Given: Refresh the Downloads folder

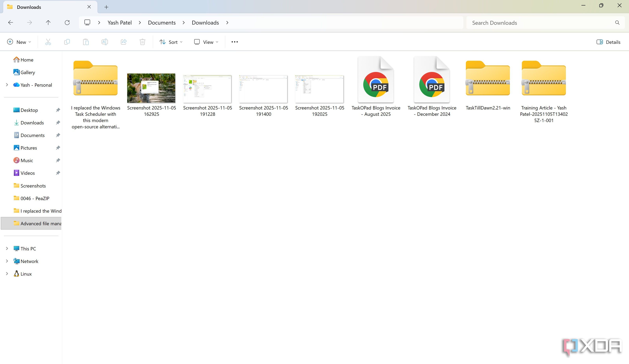Looking at the screenshot, I should [x=67, y=23].
